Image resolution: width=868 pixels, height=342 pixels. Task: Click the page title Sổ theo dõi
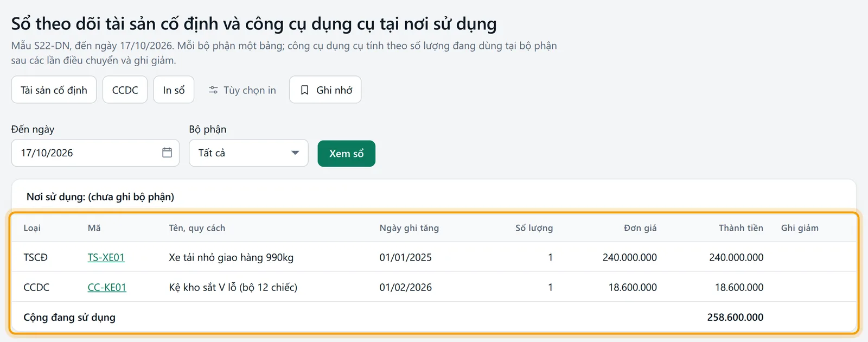(x=254, y=24)
